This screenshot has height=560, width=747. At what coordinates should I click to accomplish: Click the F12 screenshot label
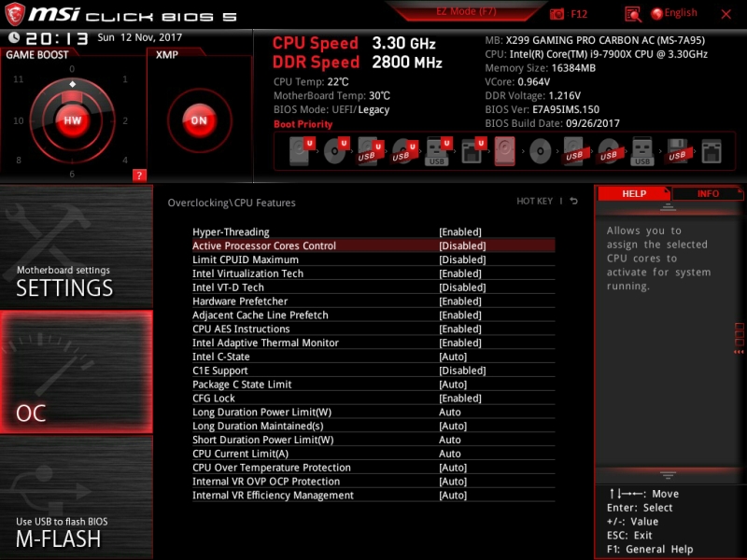coord(579,14)
